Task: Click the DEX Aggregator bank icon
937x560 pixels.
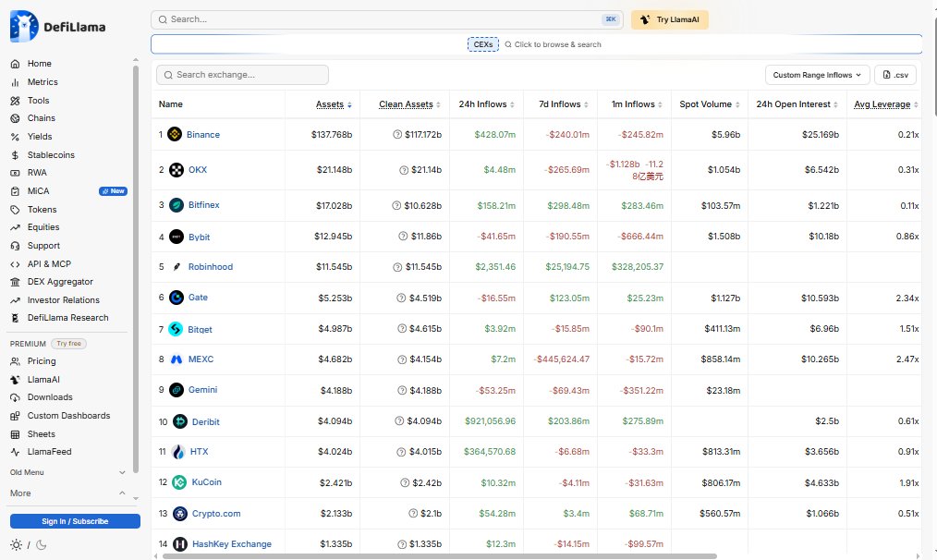Action: pos(16,282)
